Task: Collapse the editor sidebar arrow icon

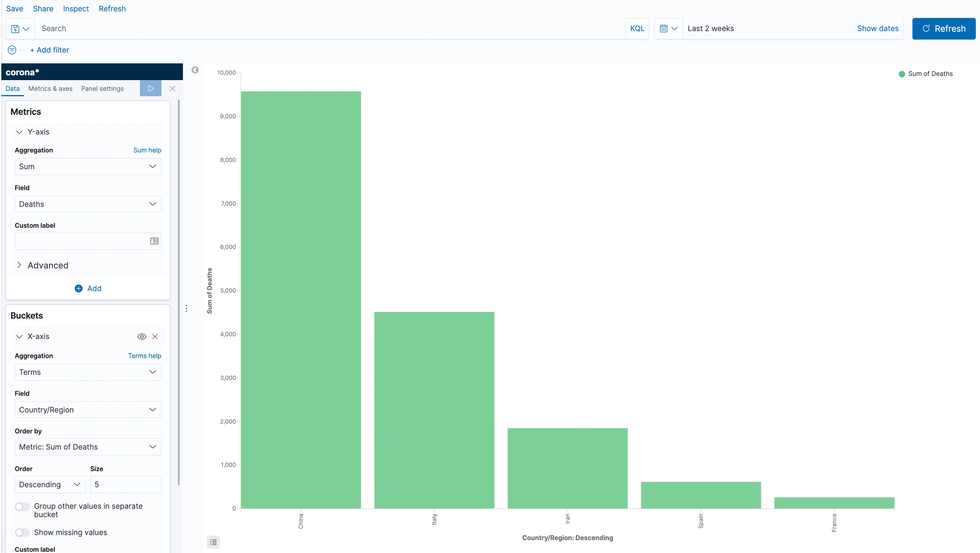Action: (195, 70)
